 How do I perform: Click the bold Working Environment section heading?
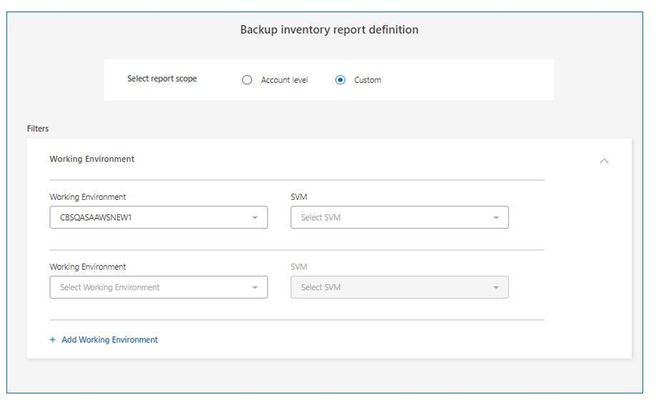pos(92,159)
